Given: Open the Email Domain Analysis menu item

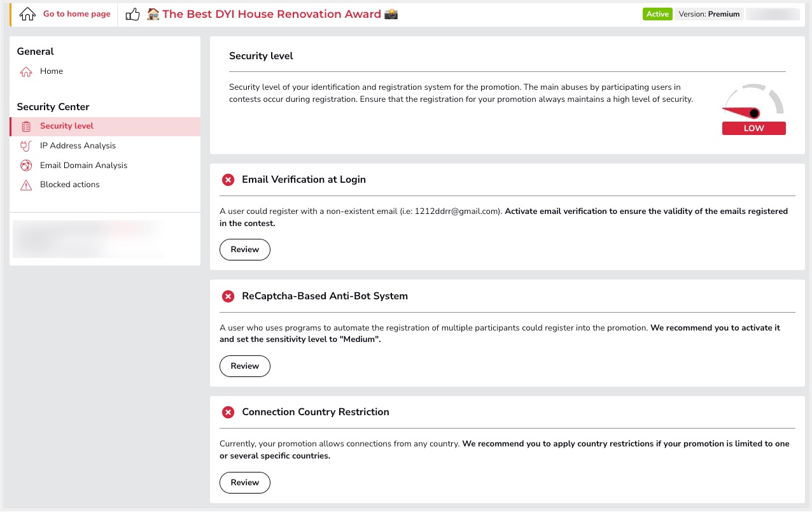Looking at the screenshot, I should 83,166.
